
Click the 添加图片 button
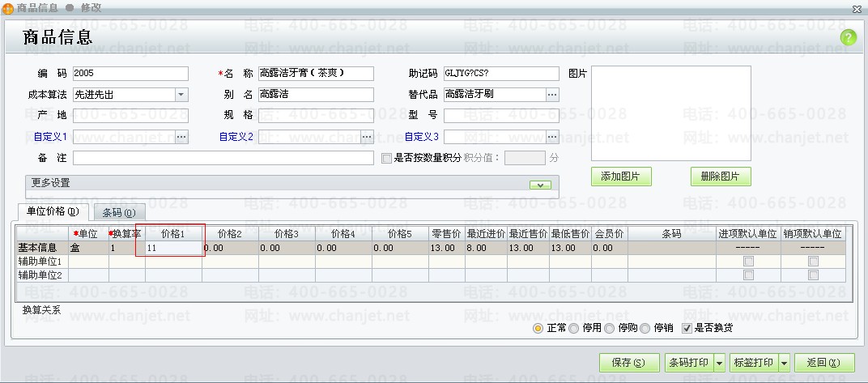point(621,177)
